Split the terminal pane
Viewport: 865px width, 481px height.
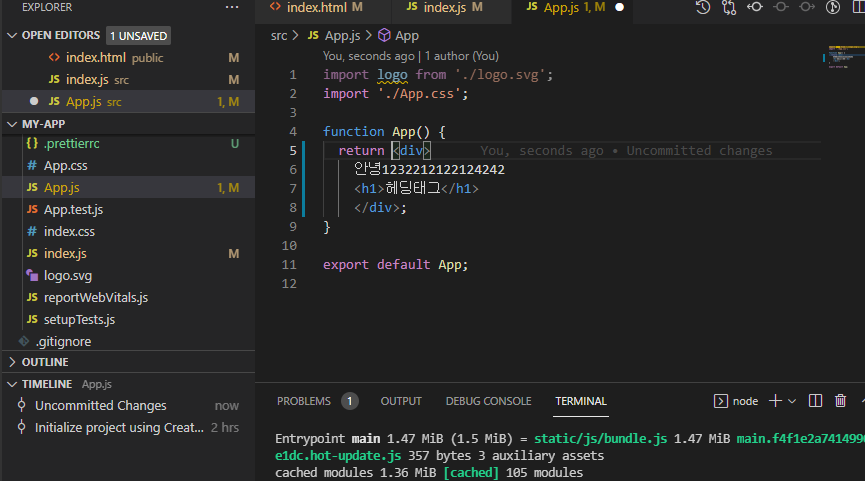pos(815,401)
